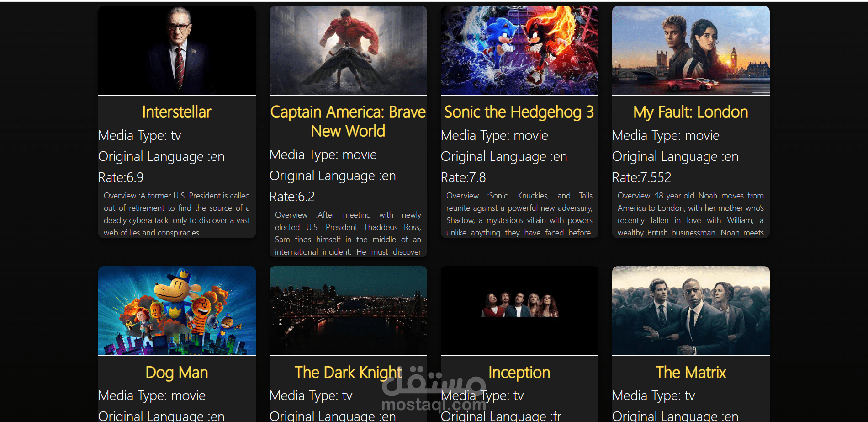Click the Interstellar title

click(177, 112)
